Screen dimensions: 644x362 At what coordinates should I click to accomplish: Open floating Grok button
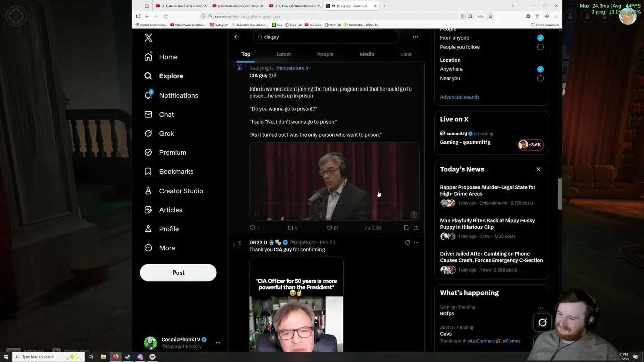point(542,323)
